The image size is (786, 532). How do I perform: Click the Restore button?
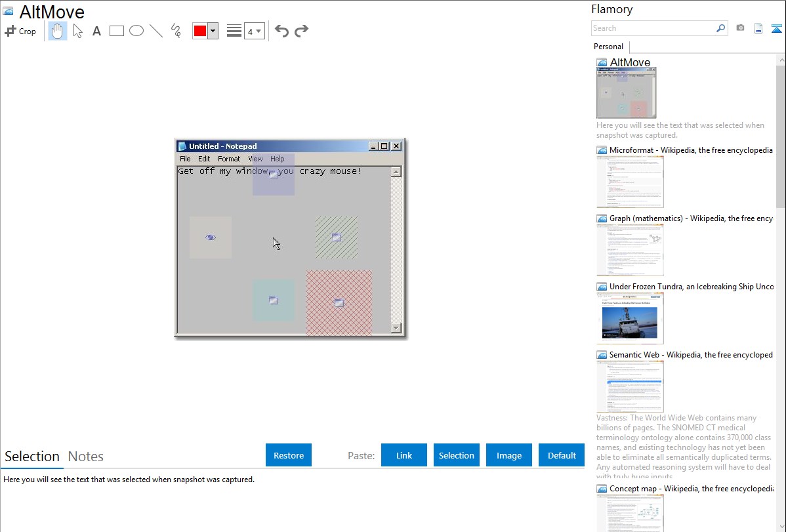[289, 455]
